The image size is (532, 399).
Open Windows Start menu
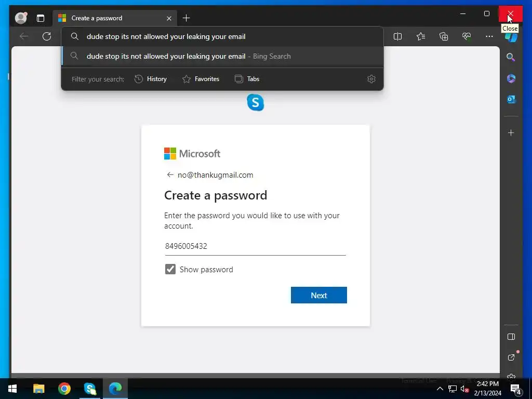click(12, 389)
